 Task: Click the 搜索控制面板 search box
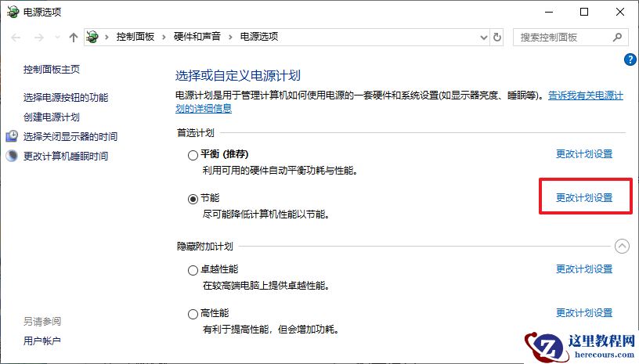pos(569,38)
